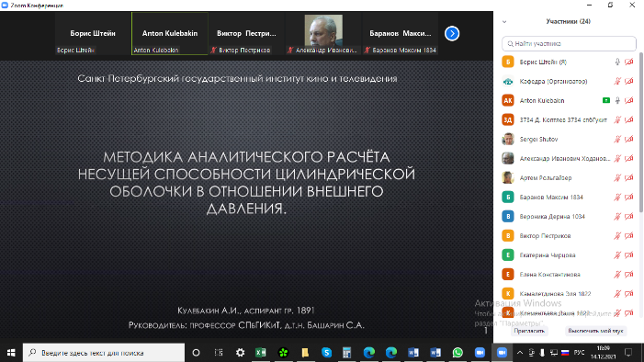Show next video thumbnails with the blue arrow

(452, 33)
